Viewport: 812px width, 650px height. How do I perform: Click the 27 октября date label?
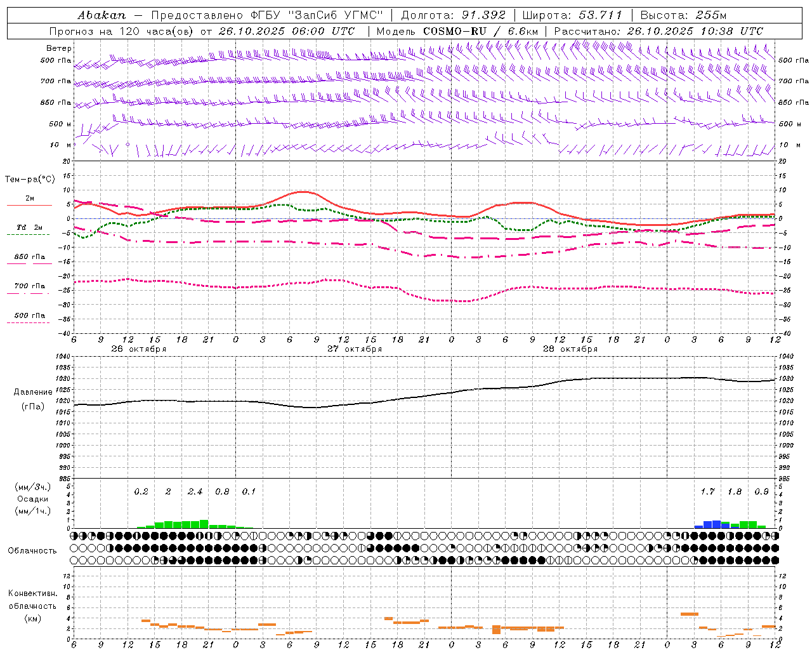(x=355, y=349)
